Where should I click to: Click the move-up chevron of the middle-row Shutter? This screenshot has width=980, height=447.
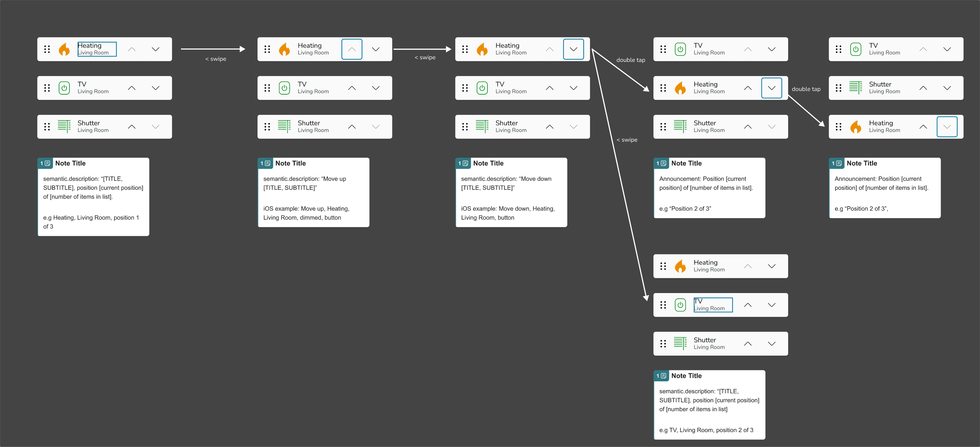click(x=923, y=88)
